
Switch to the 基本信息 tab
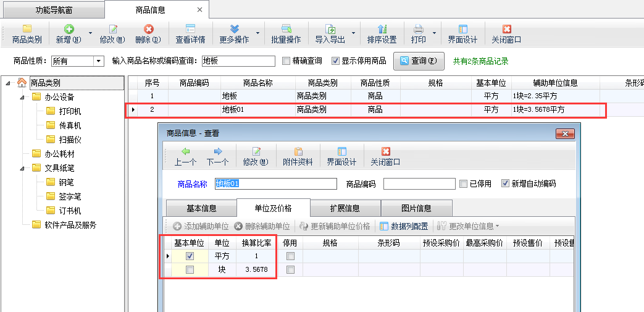coord(201,208)
